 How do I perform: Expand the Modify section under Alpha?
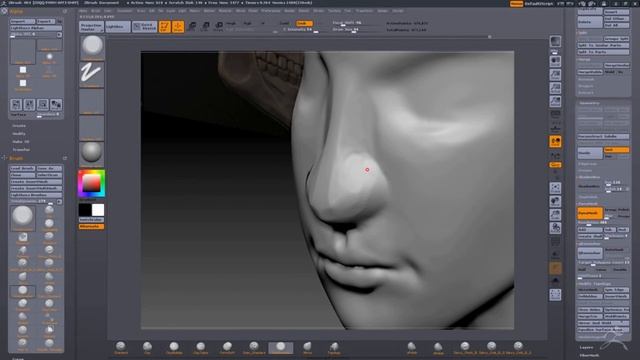19,134
